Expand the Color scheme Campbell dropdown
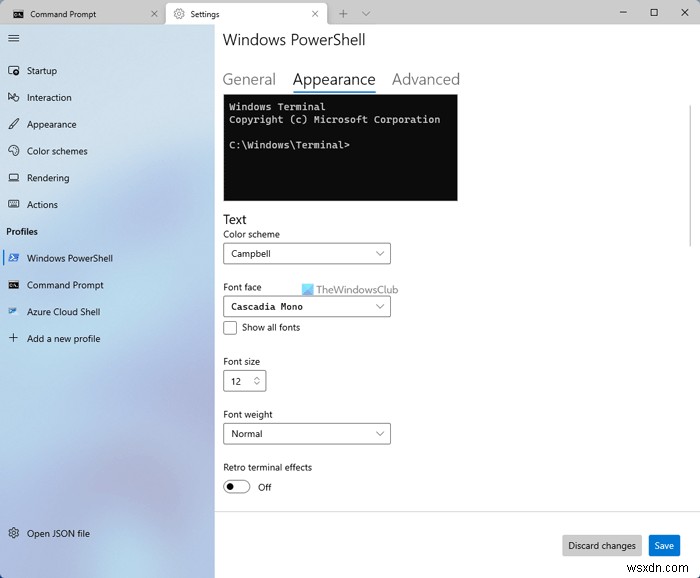 307,254
